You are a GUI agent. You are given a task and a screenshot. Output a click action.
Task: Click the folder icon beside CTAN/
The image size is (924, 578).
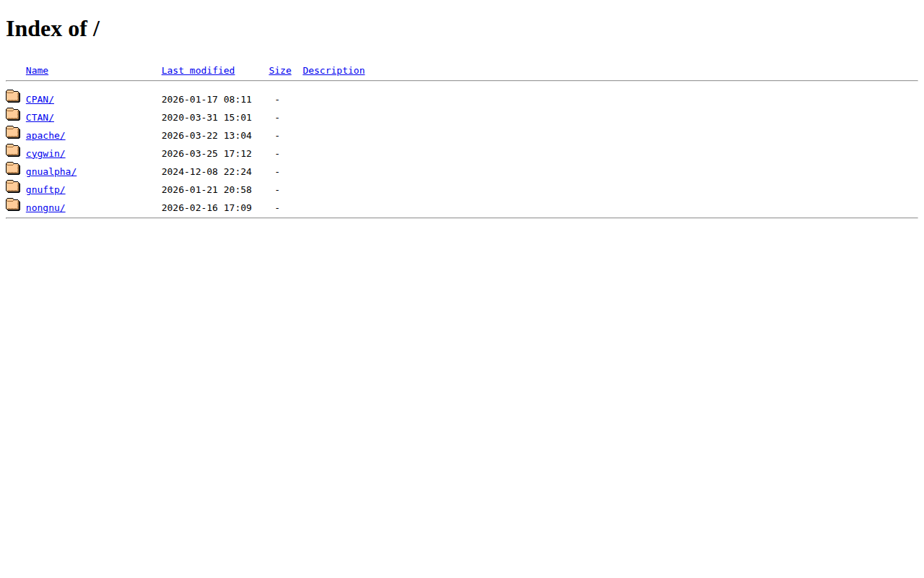click(x=13, y=115)
